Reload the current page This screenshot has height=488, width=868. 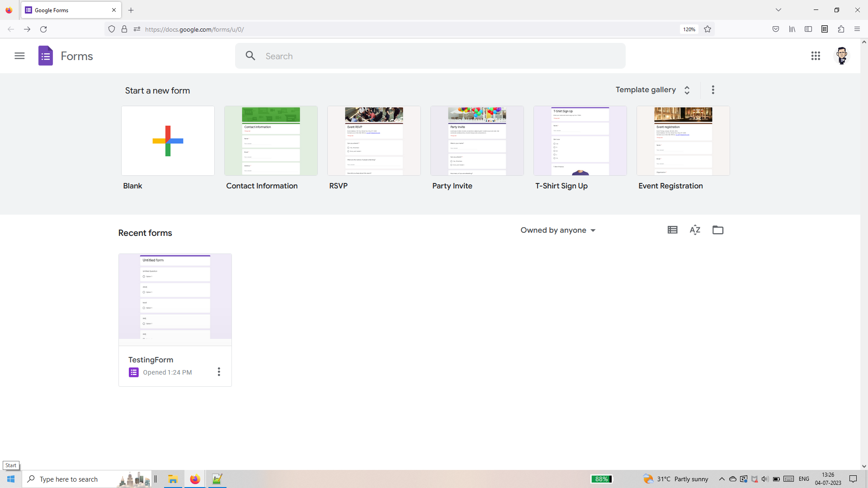[43, 29]
